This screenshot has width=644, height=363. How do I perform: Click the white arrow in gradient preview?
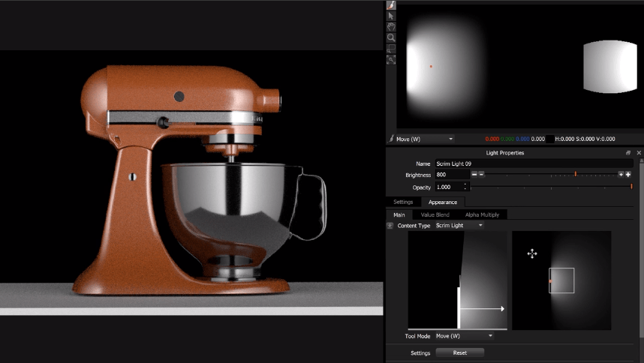(x=482, y=308)
